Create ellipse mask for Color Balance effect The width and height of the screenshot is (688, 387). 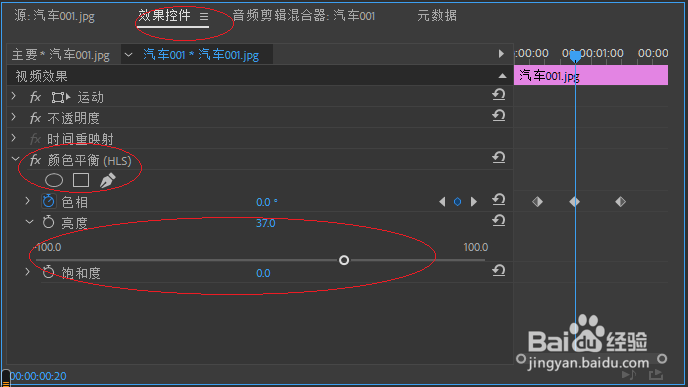pyautogui.click(x=54, y=180)
